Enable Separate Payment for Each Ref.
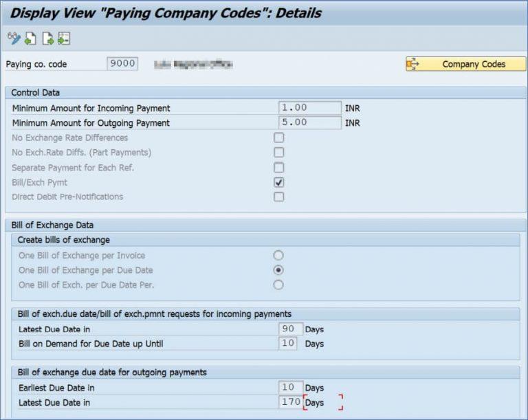Image resolution: width=528 pixels, height=420 pixels. (279, 168)
